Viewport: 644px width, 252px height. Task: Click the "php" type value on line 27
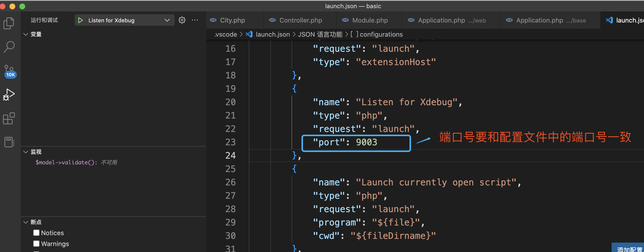click(x=369, y=196)
